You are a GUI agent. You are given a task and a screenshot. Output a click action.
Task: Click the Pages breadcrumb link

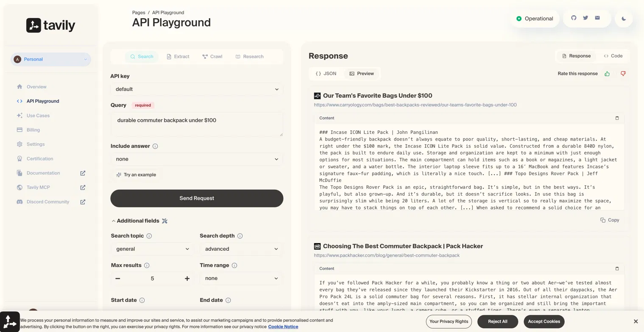click(x=139, y=13)
